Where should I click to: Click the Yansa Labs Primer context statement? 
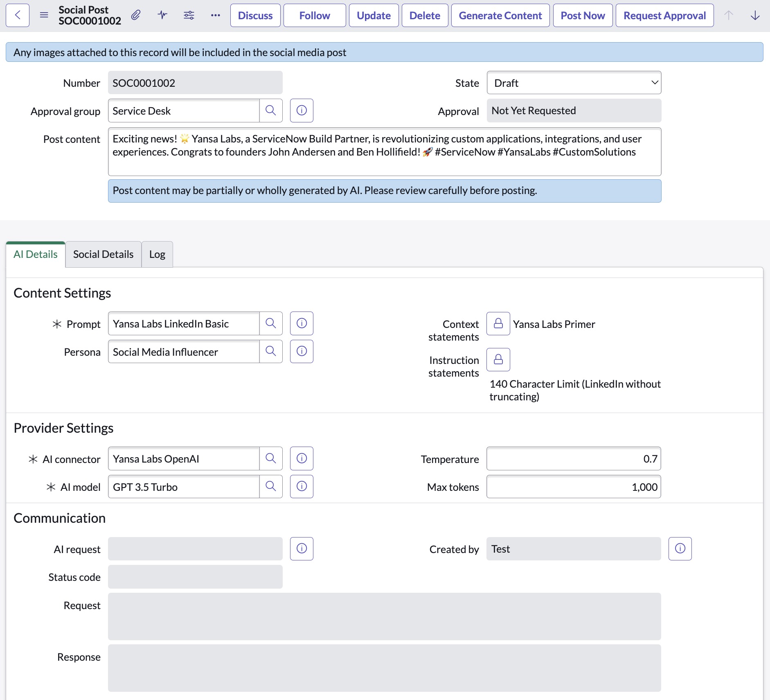554,324
